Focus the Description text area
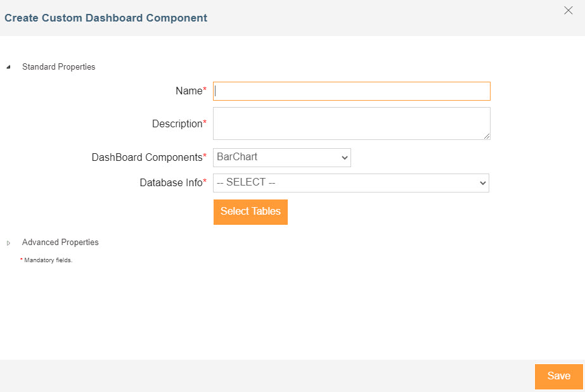Viewport: 585px width, 392px height. pos(351,123)
